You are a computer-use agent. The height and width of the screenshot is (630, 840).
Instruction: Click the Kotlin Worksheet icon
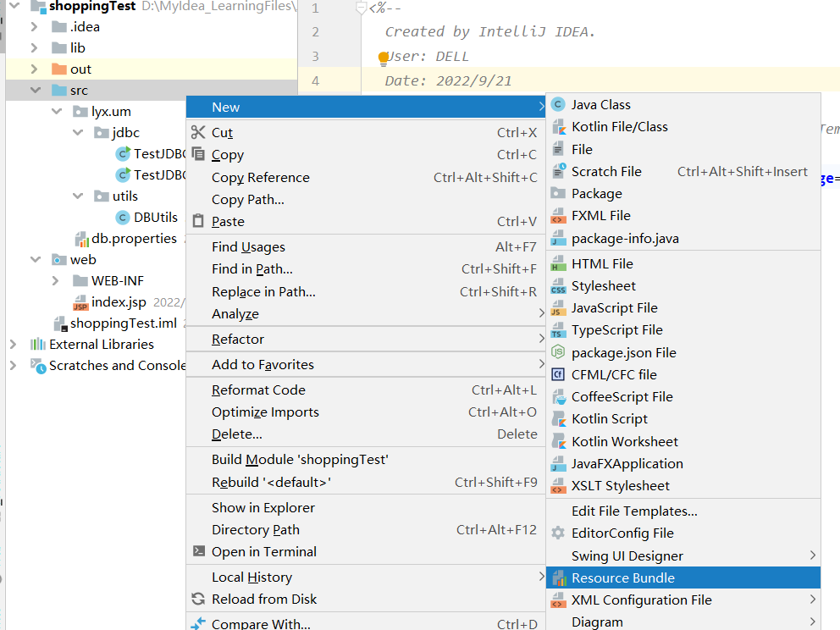pyautogui.click(x=558, y=441)
